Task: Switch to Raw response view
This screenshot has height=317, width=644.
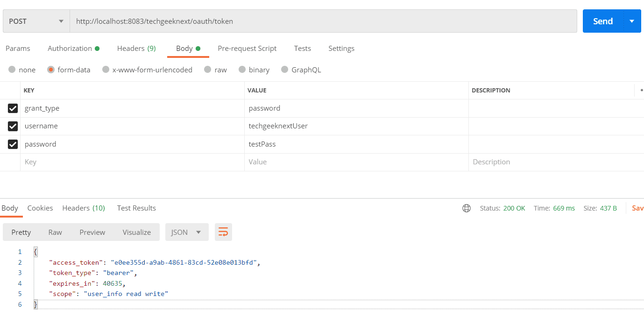Action: click(55, 232)
